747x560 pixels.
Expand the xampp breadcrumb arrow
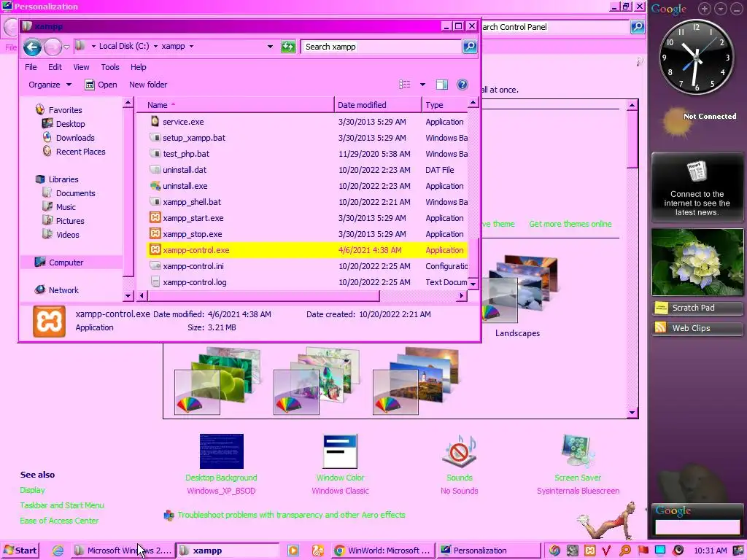tap(192, 47)
